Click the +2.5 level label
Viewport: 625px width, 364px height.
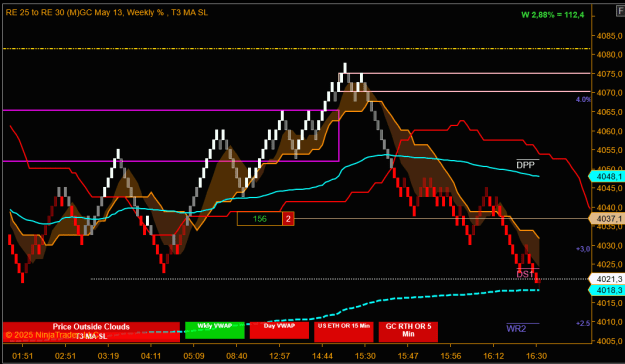583,323
